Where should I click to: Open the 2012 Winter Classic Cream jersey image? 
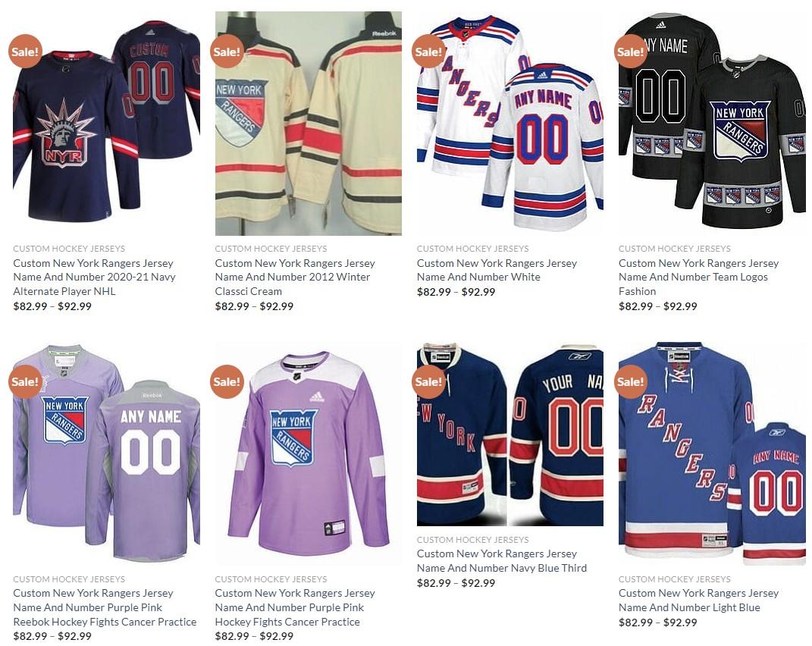[x=308, y=124]
